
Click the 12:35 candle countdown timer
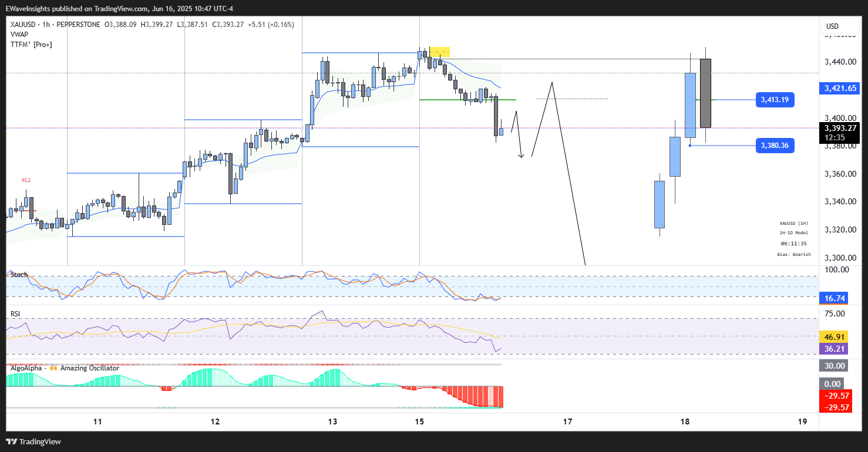click(835, 137)
